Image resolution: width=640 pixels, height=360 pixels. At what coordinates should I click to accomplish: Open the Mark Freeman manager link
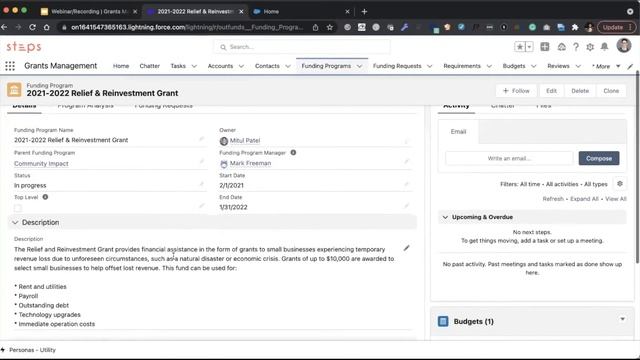[250, 163]
